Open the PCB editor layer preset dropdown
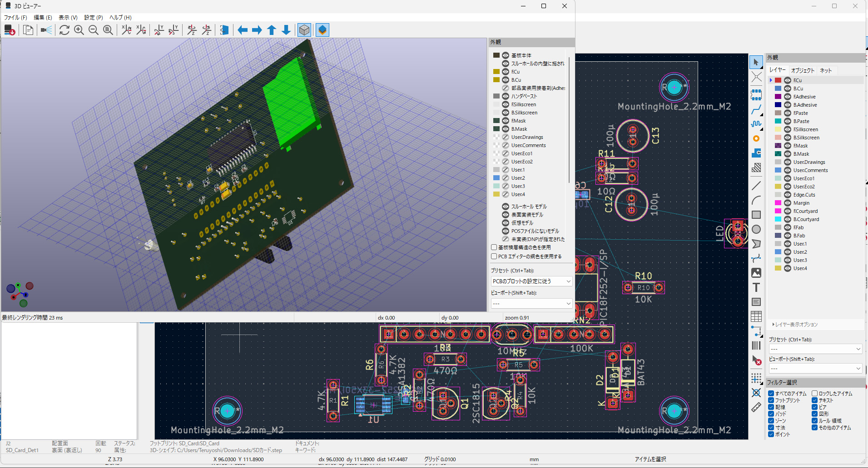Image resolution: width=868 pixels, height=468 pixels. pos(815,349)
